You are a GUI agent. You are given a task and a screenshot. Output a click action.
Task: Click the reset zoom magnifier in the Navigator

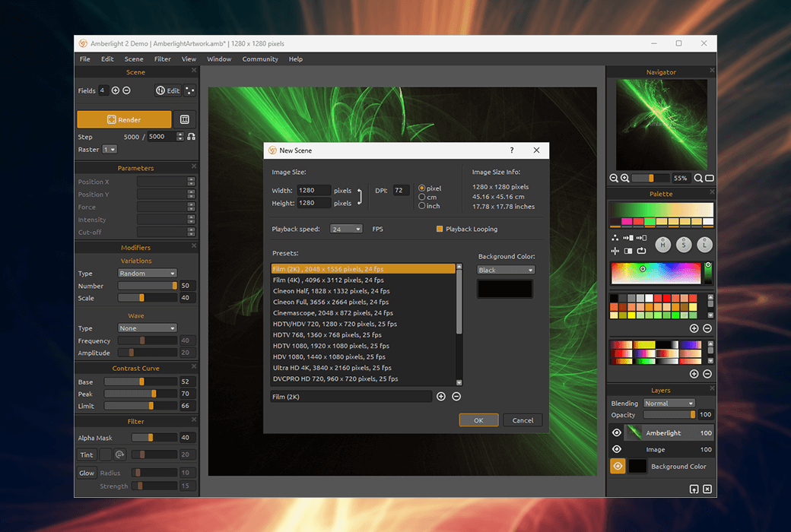pyautogui.click(x=698, y=178)
